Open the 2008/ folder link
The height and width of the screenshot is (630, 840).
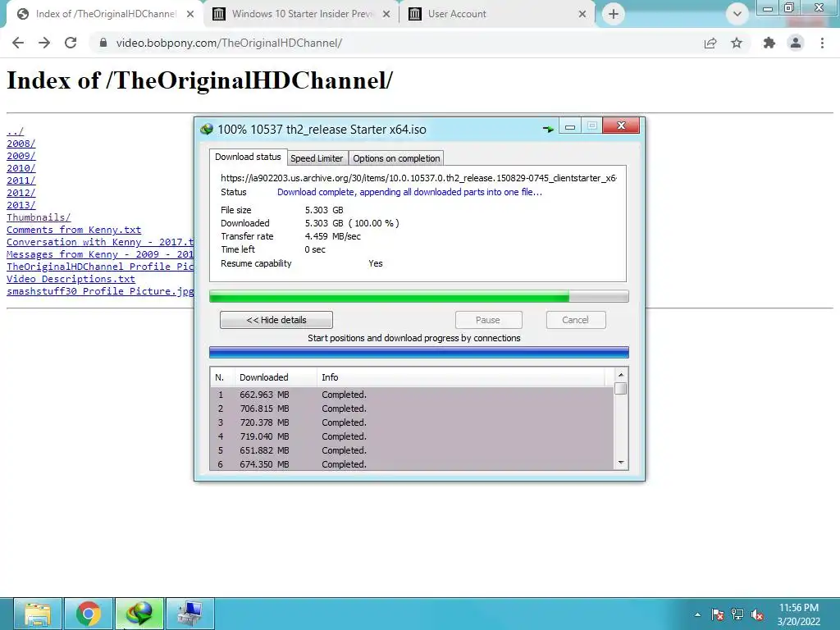coord(21,144)
